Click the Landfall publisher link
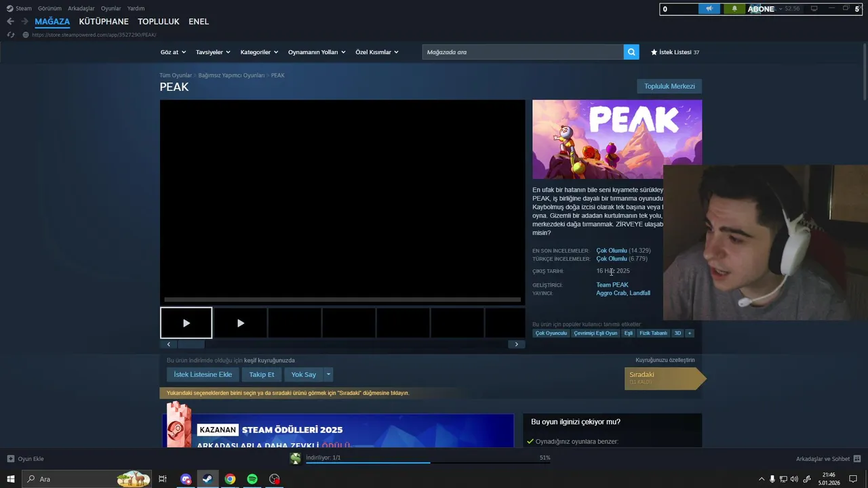The height and width of the screenshot is (488, 868). click(640, 293)
